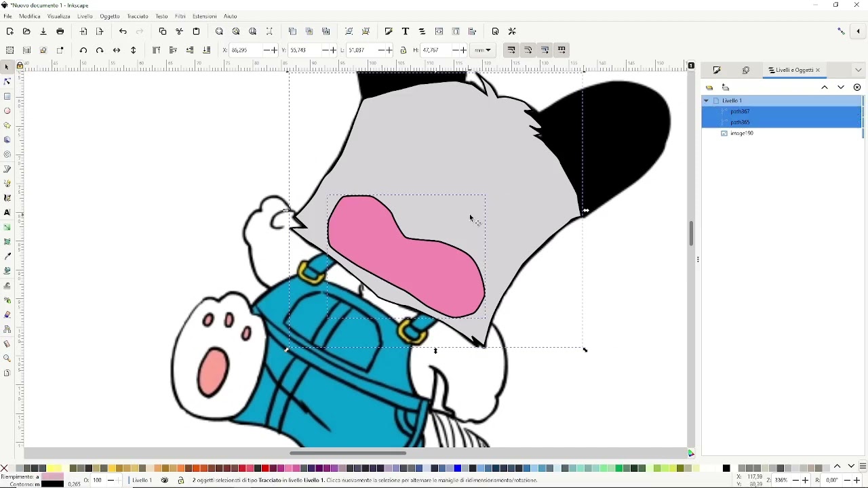Click the Import icon
This screenshot has height=488, width=868.
83,32
